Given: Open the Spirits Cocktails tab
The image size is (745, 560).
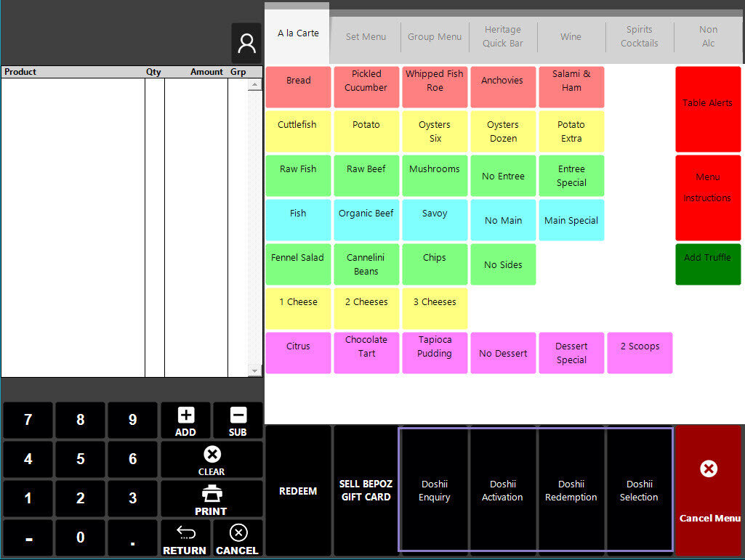Looking at the screenshot, I should pos(639,37).
